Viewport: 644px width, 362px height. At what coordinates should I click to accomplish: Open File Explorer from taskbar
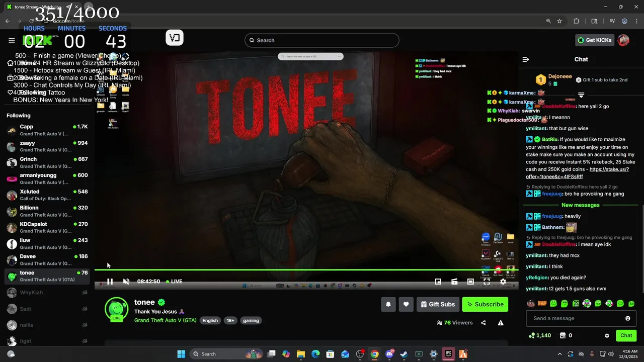click(x=301, y=354)
